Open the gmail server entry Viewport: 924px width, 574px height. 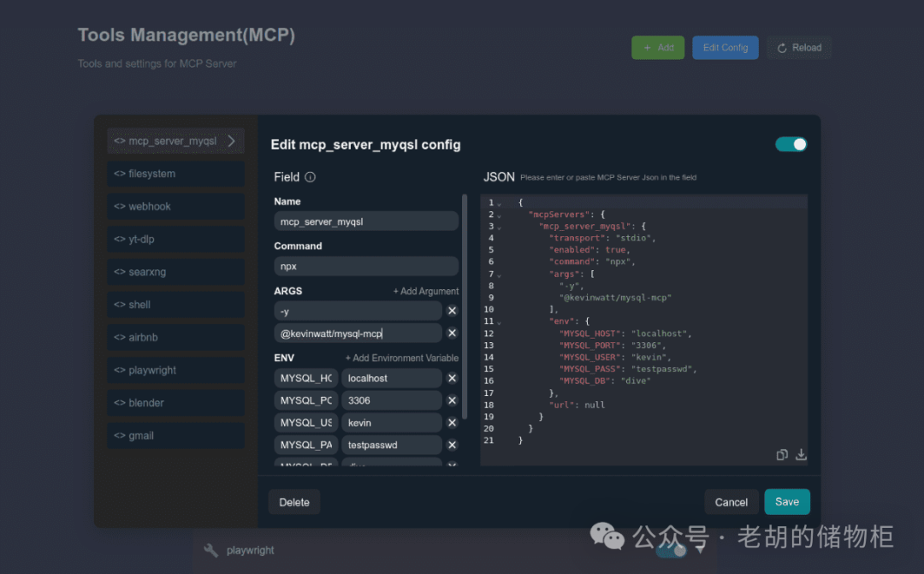(175, 435)
